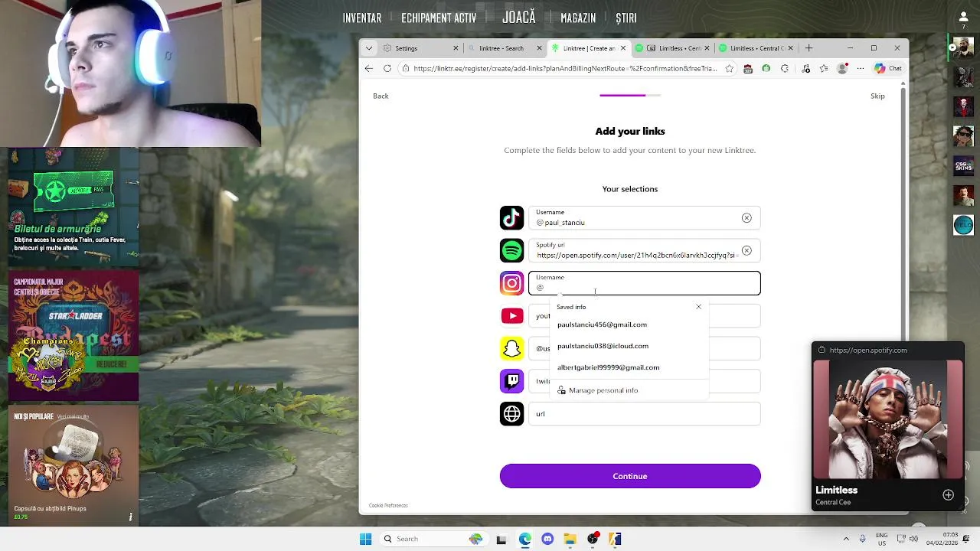
Task: Open taskbar volume control
Action: tap(914, 539)
